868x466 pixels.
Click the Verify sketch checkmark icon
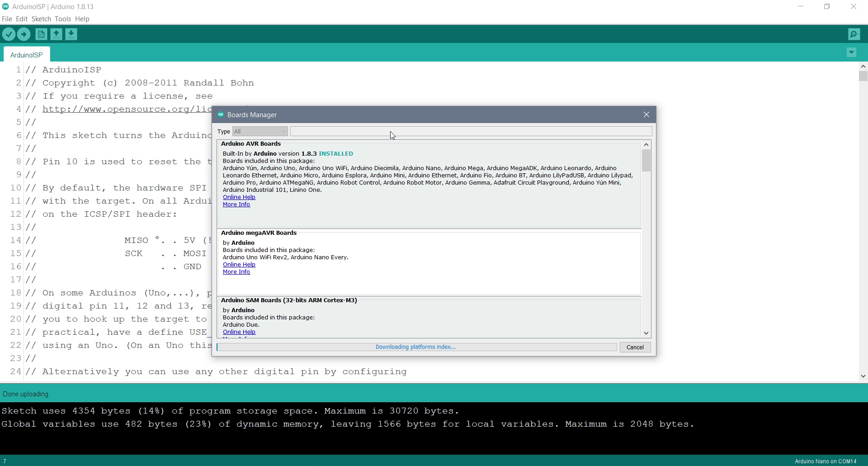pos(9,34)
